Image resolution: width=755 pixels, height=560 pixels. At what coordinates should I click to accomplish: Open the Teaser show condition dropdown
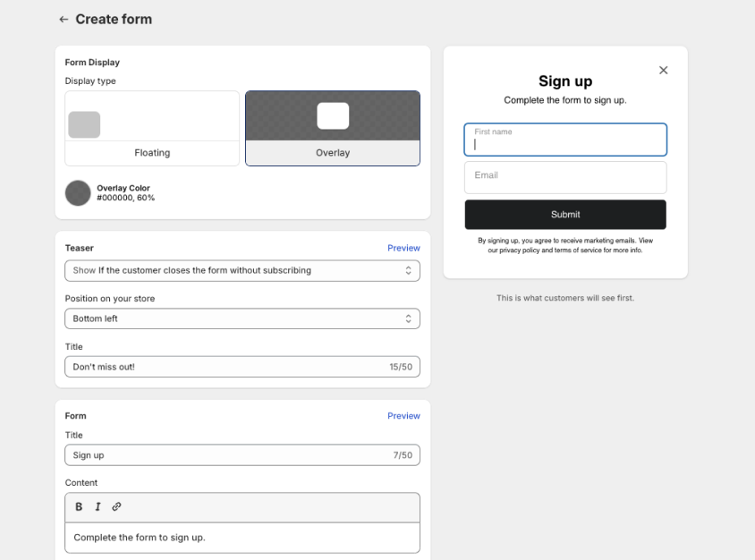[242, 271]
